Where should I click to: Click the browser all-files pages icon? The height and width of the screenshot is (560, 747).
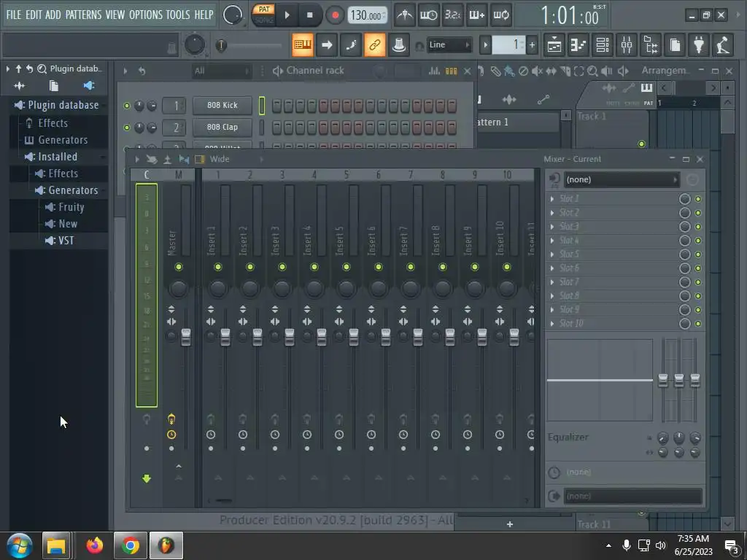tap(54, 86)
